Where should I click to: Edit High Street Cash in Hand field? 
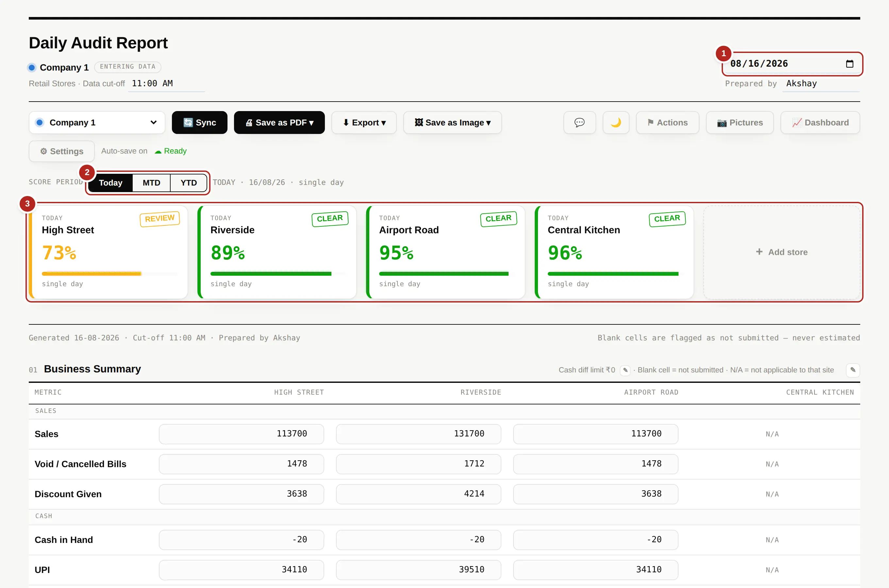[241, 540]
